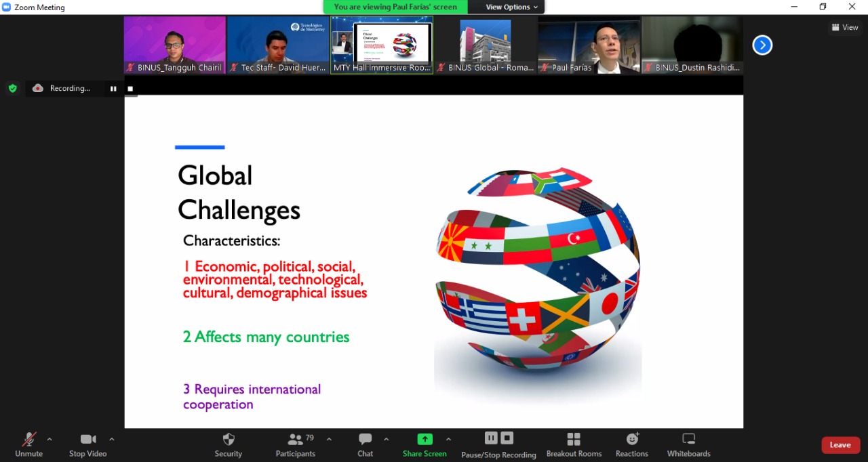This screenshot has height=462, width=868.
Task: Expand the Share Screen options arrow
Action: tap(448, 439)
